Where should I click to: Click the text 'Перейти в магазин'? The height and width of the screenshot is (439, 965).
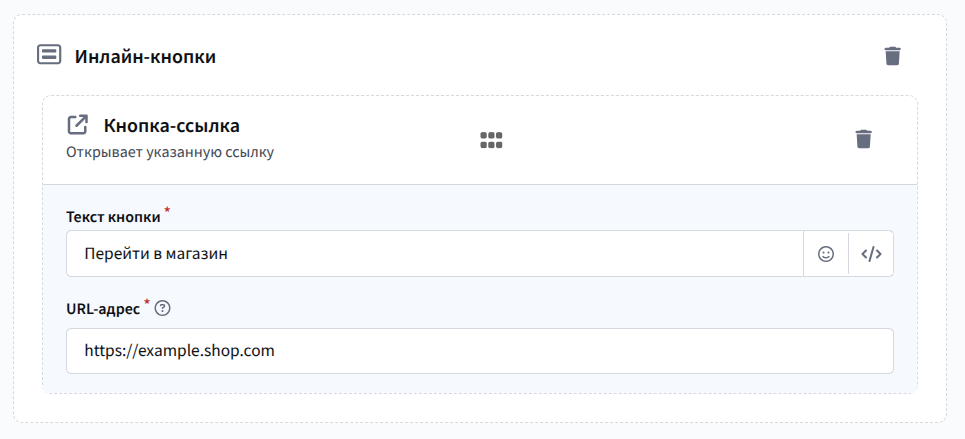(156, 254)
